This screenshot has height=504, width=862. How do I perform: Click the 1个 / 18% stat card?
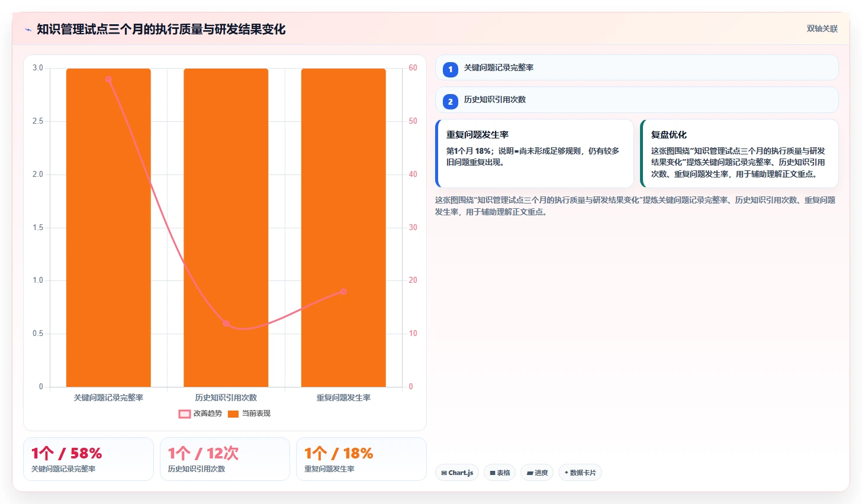tap(361, 459)
